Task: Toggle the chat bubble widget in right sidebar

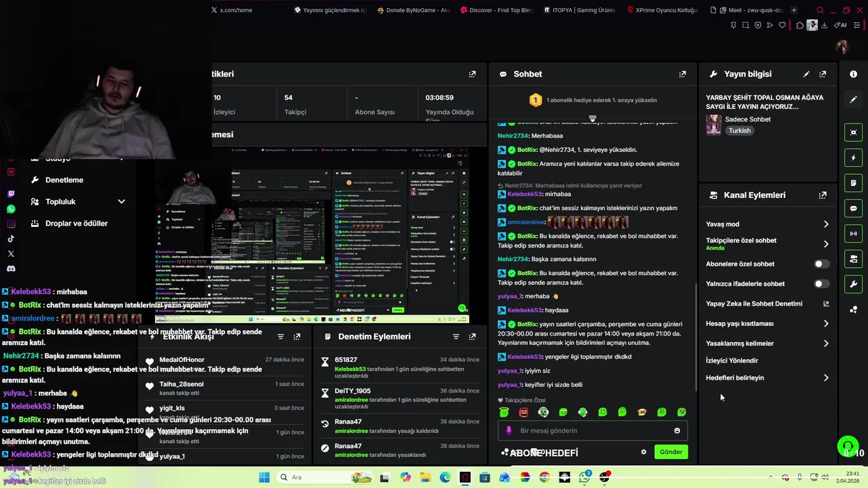Action: pos(853,208)
